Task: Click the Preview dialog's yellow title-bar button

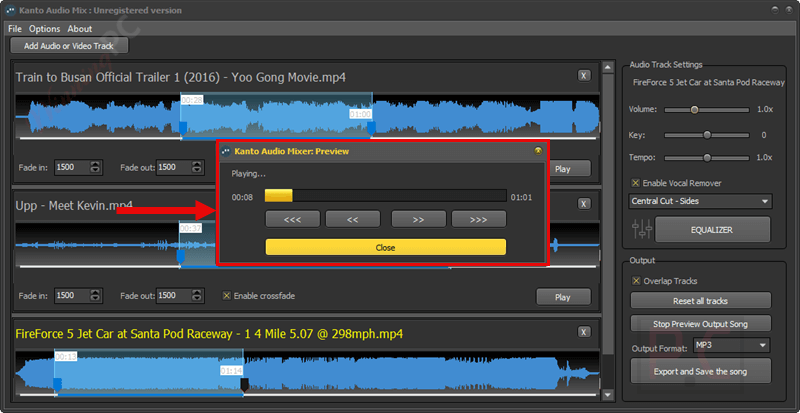Action: point(537,151)
